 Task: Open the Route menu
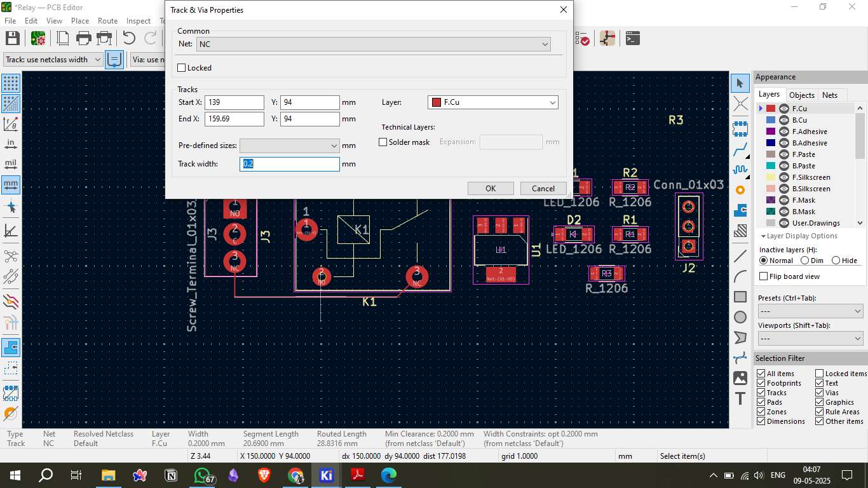[107, 21]
